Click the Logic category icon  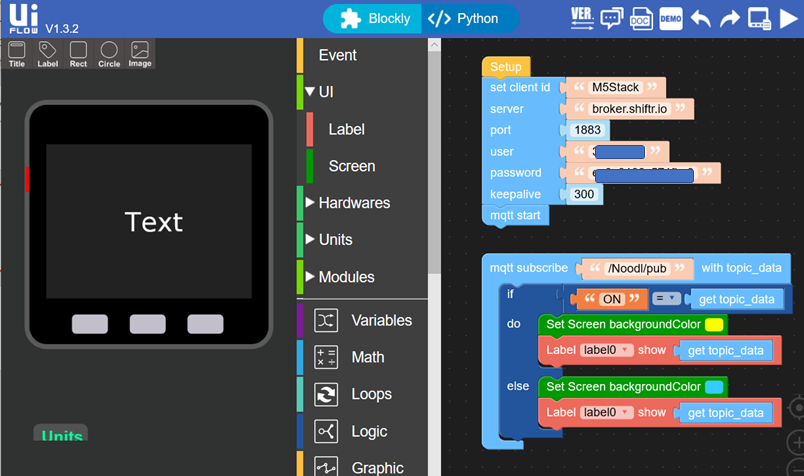tap(326, 431)
